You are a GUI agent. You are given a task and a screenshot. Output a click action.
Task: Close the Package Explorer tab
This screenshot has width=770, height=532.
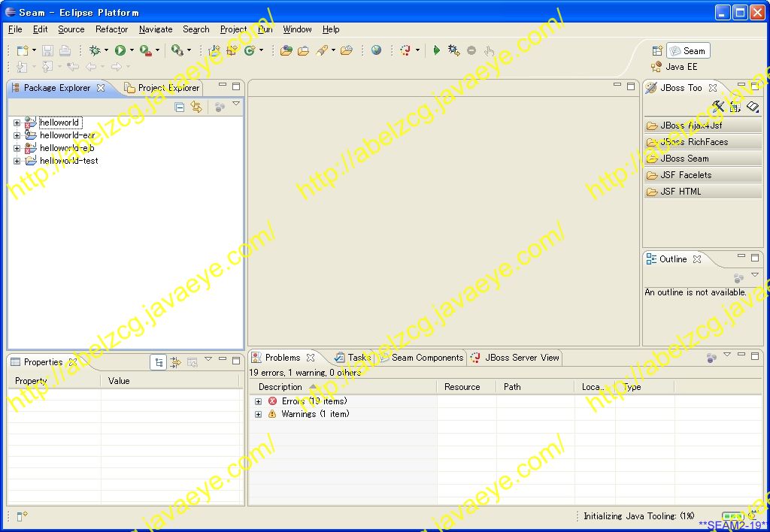(102, 88)
